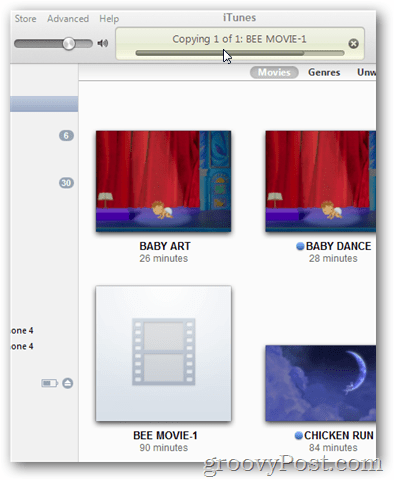
Task: Switch to the Genres view tab
Action: 324,72
